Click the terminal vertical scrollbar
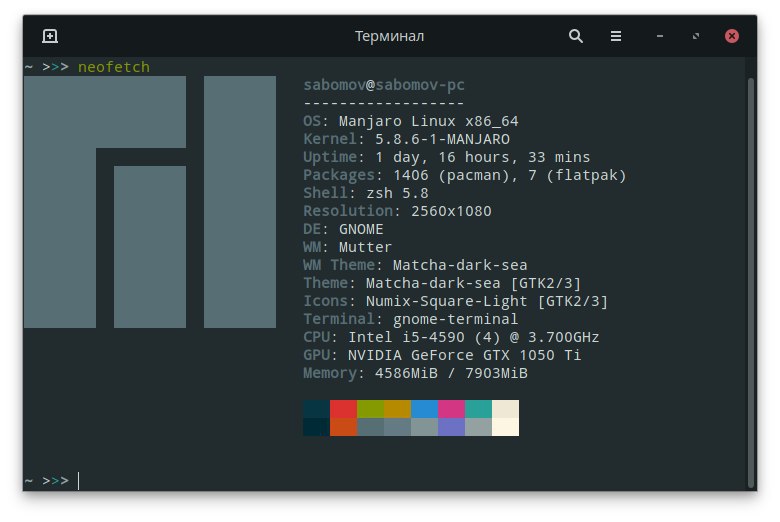Screen dimensions: 780x522 pyautogui.click(x=751, y=283)
